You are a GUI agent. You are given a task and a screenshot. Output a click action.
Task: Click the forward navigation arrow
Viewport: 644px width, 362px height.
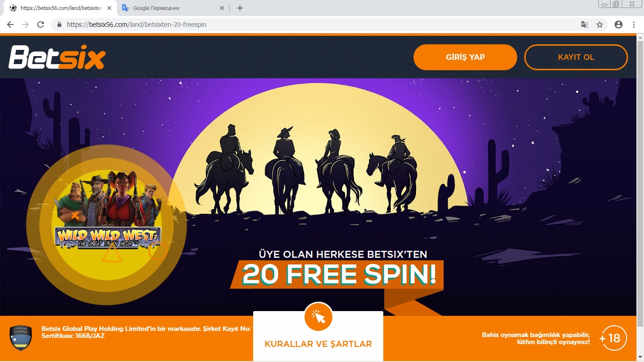pyautogui.click(x=25, y=25)
